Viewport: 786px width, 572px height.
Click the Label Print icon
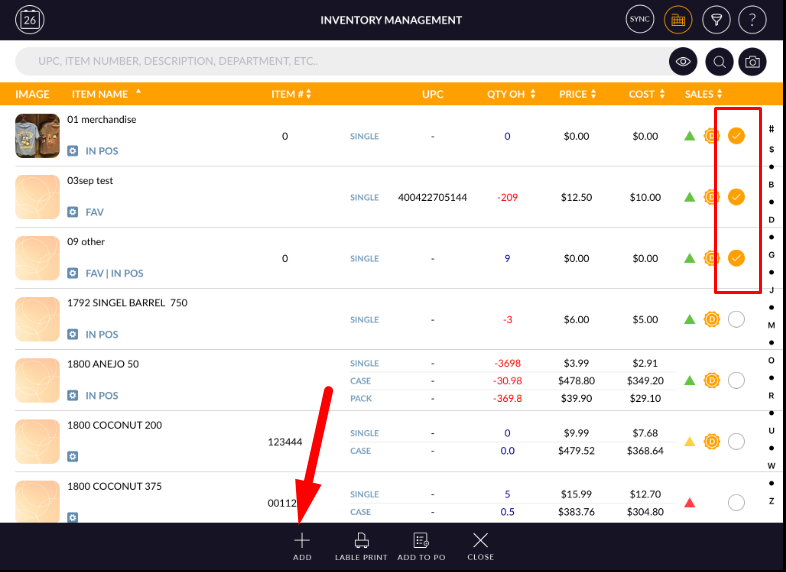pos(361,545)
